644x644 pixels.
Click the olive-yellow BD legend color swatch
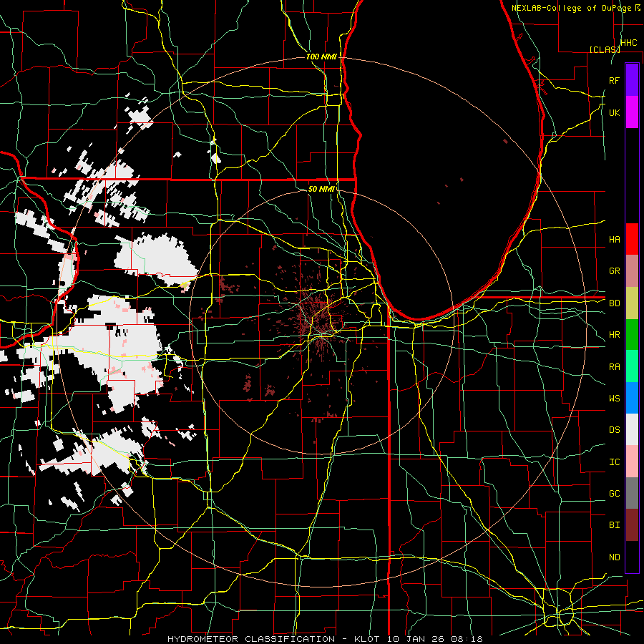pyautogui.click(x=632, y=303)
